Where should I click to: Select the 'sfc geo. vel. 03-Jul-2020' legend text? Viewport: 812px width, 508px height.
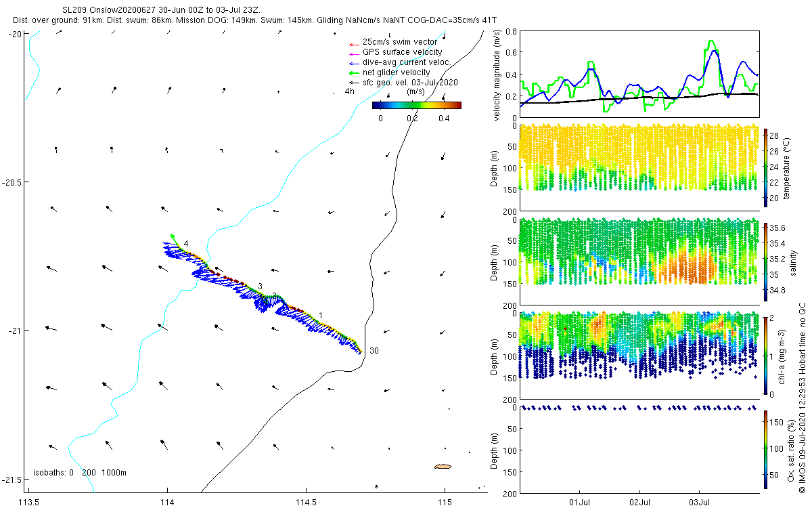click(411, 82)
